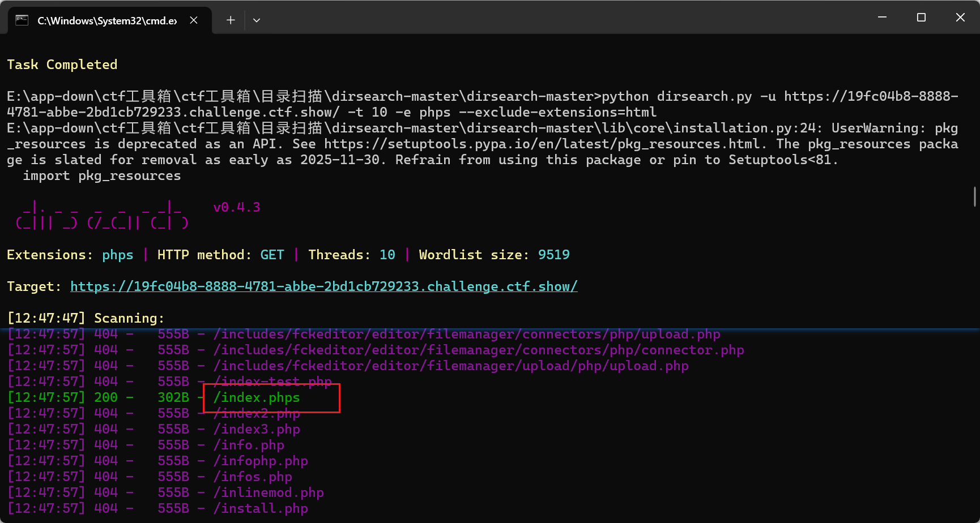Click the dirsearch ASCII art logo
This screenshot has height=523, width=980.
coord(102,215)
